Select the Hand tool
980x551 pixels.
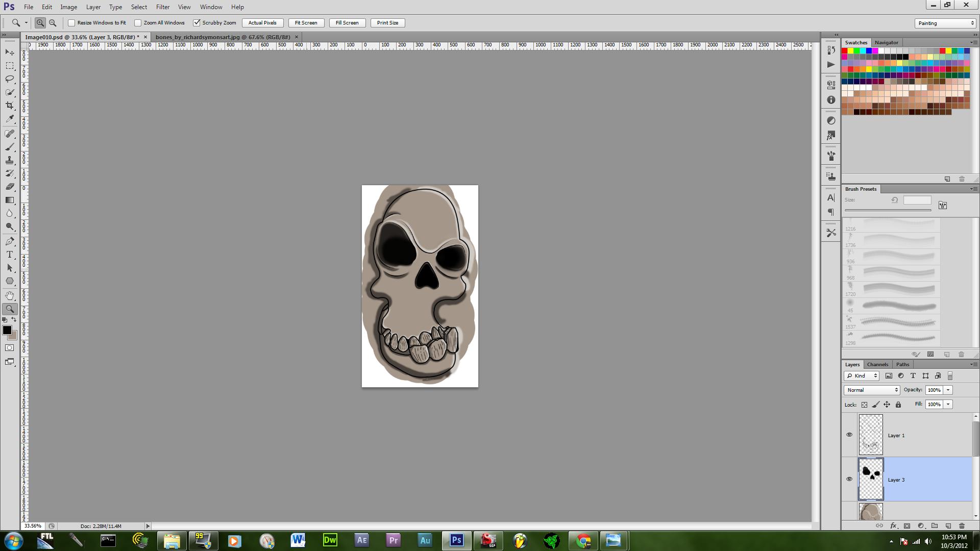pyautogui.click(x=10, y=296)
